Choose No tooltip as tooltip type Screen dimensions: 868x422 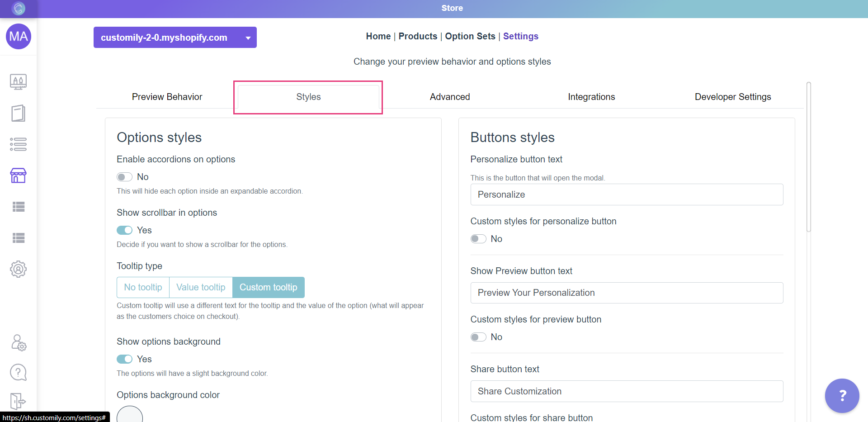click(143, 287)
